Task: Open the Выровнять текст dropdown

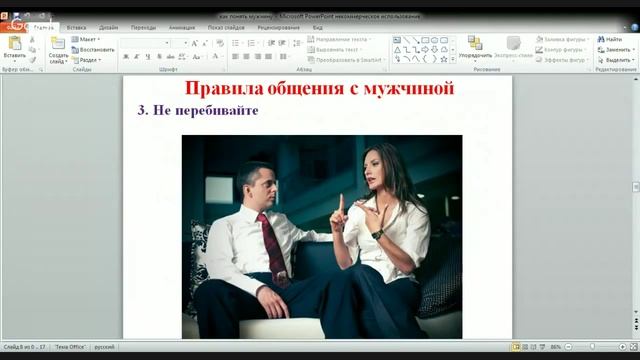Action: click(x=335, y=50)
